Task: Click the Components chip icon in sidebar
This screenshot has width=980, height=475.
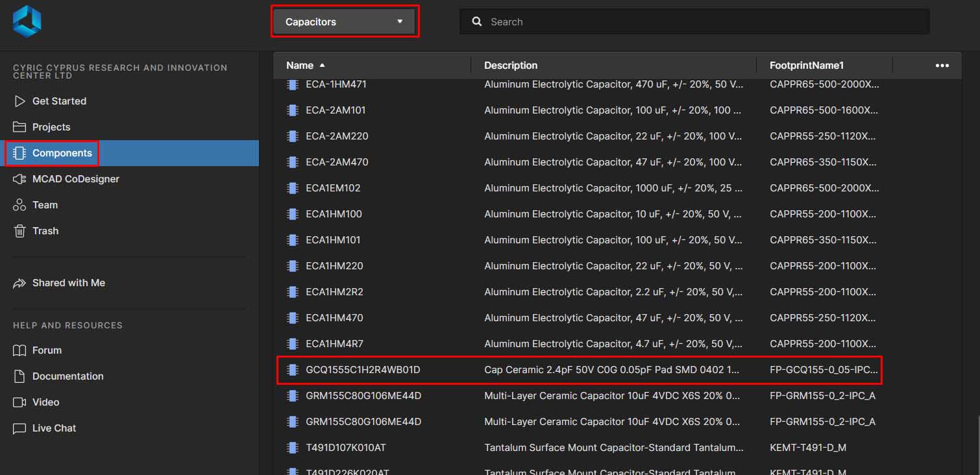Action: pyautogui.click(x=19, y=153)
